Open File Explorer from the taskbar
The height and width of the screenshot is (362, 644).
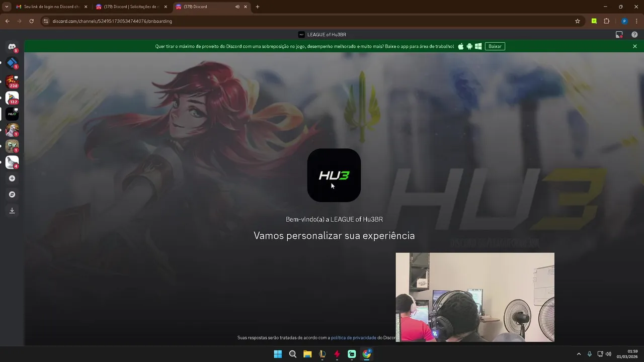(307, 354)
